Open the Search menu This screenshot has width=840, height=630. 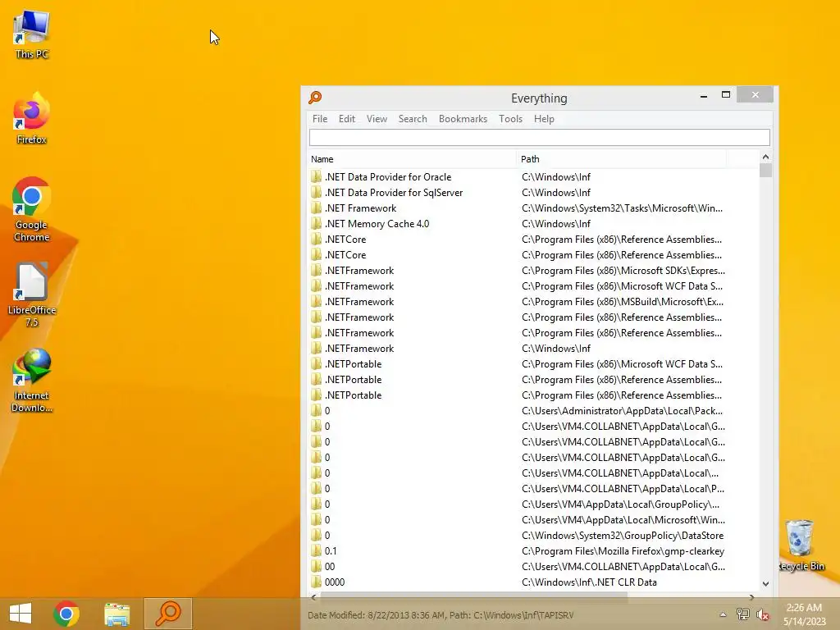[413, 119]
